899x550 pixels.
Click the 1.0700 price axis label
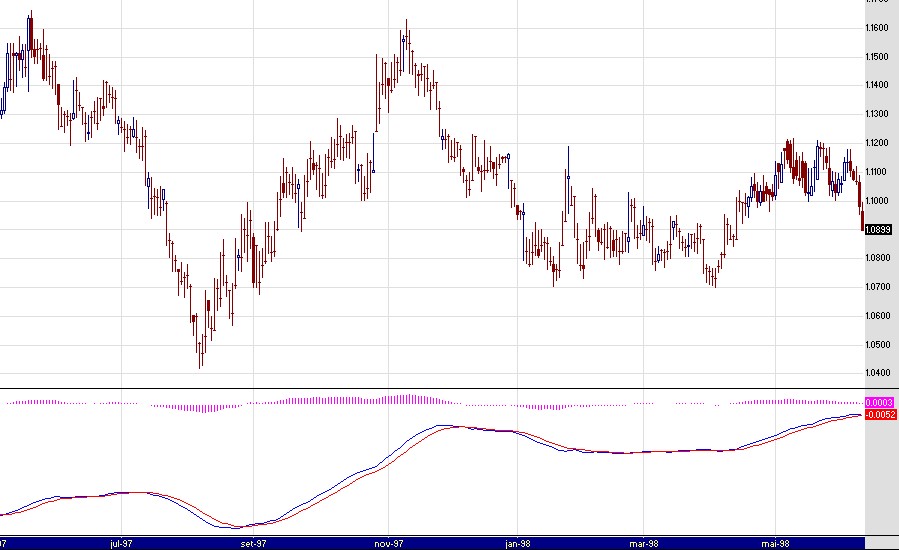click(877, 287)
